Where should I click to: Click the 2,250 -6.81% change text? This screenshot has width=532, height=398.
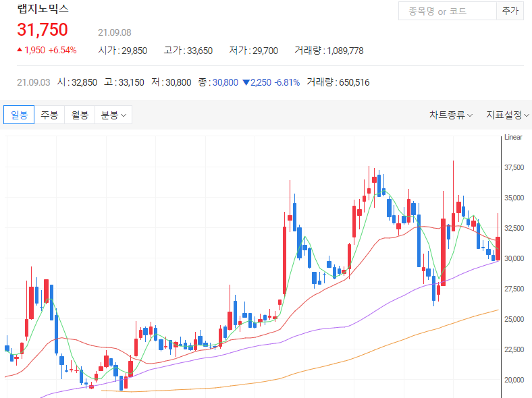click(275, 82)
